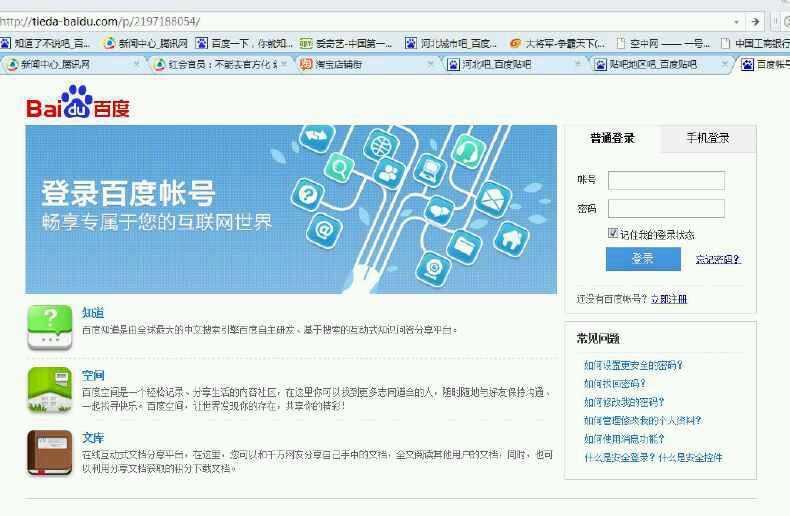Open the 知道 heading link
790x516 pixels.
pos(93,312)
